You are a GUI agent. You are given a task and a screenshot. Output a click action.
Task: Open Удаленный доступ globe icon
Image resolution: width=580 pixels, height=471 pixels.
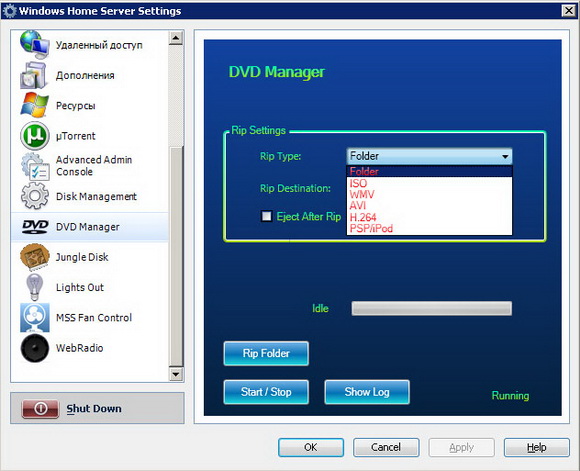click(x=34, y=45)
